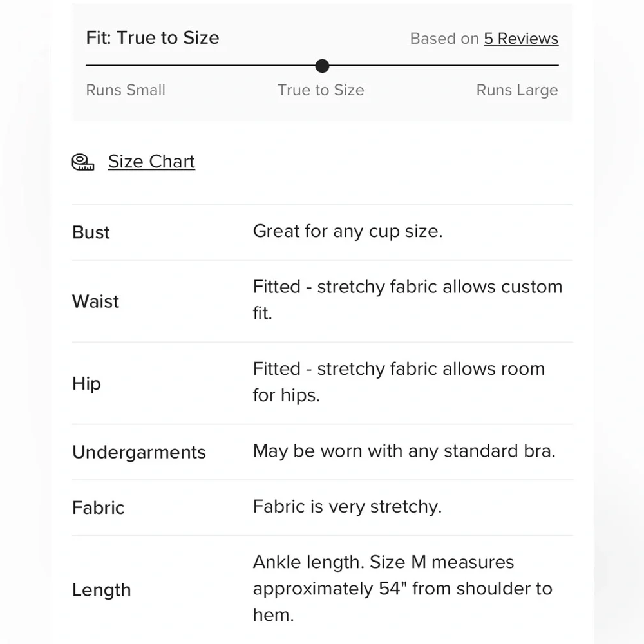Click the tape measure icon

(82, 162)
